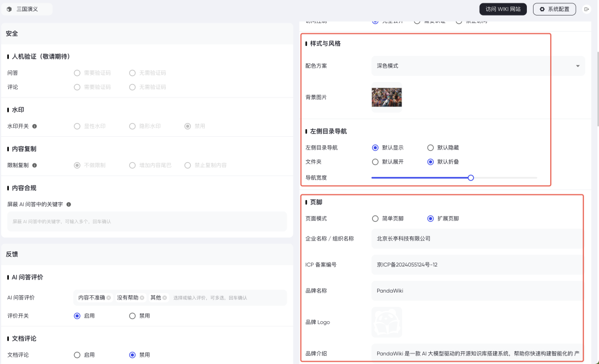Click the 背景图片 thumbnail preview
599x364 pixels.
(387, 96)
